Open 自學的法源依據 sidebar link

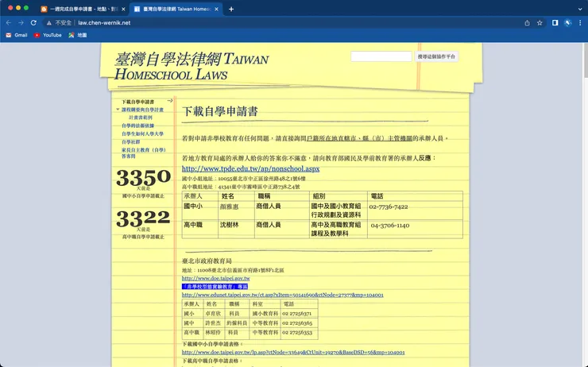click(x=137, y=126)
